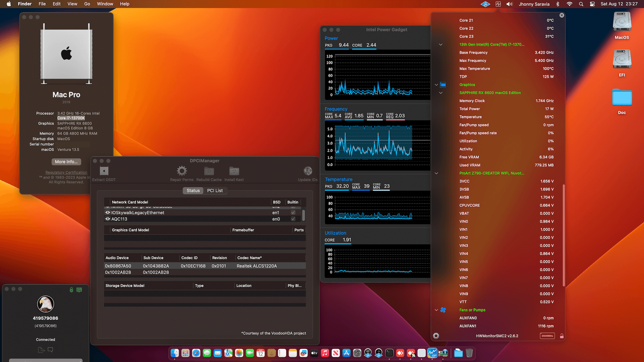The width and height of the screenshot is (644, 362).
Task: Open the Regulatory Certification link
Action: coord(66,172)
